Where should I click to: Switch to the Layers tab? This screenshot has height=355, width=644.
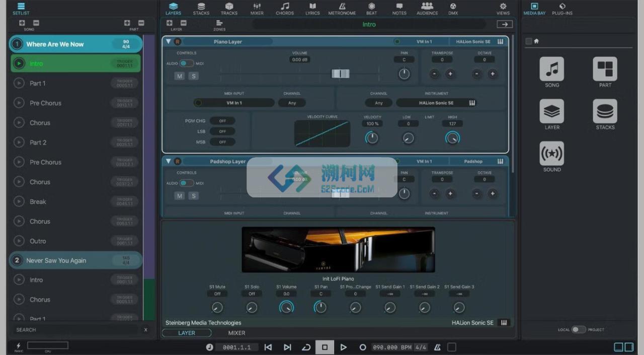tap(173, 9)
